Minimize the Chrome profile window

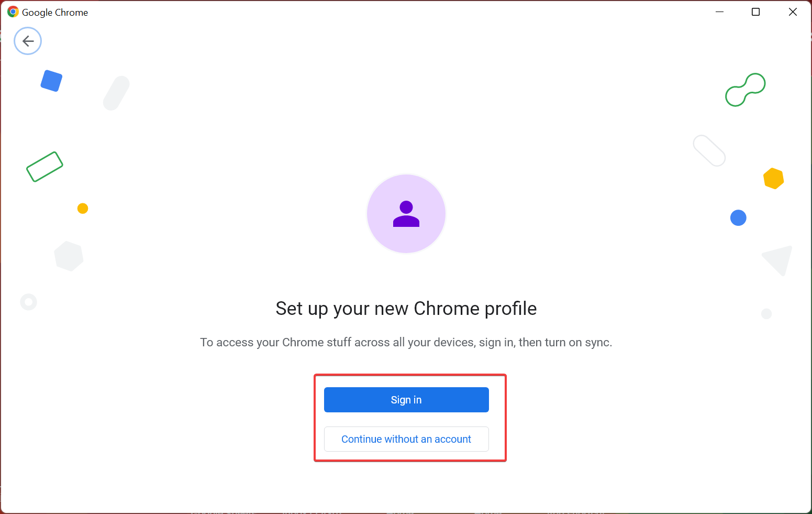(x=720, y=12)
